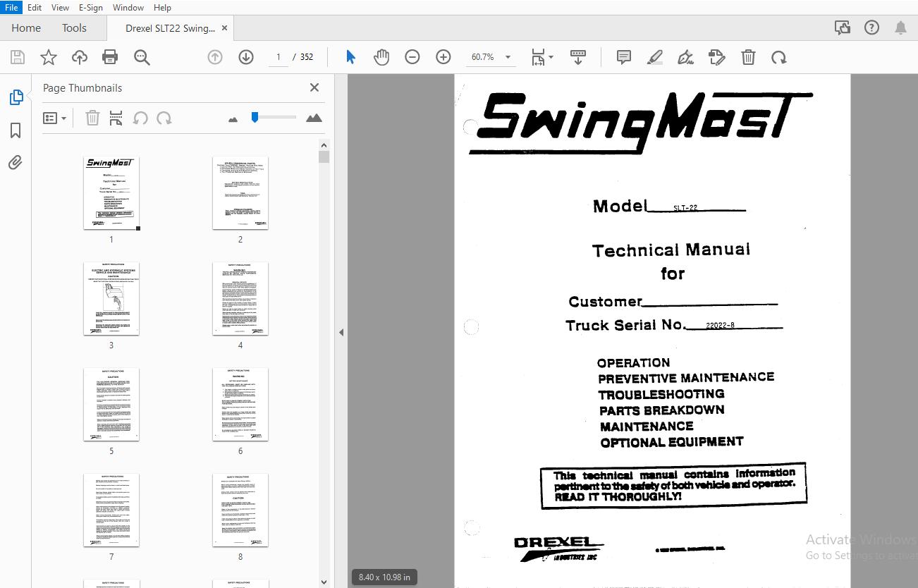Screen dimensions: 918x588
Task: Open the E-Sign menu
Action: coord(90,7)
